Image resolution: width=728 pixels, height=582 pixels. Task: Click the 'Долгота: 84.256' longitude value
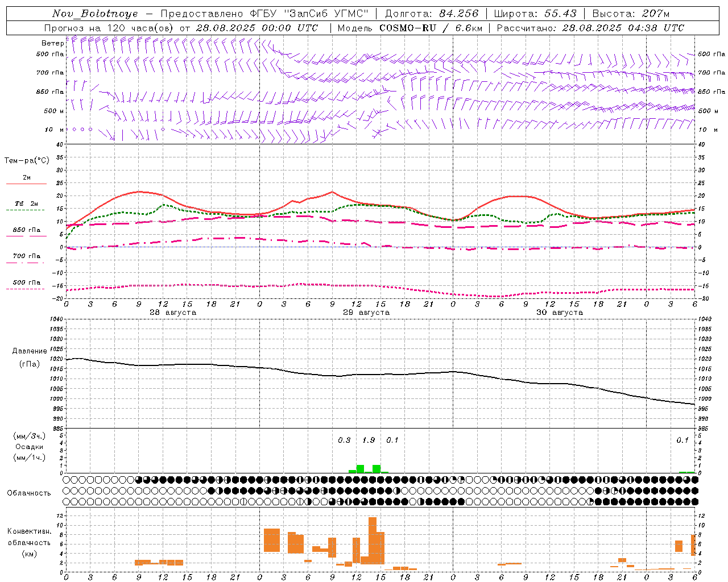click(x=432, y=14)
